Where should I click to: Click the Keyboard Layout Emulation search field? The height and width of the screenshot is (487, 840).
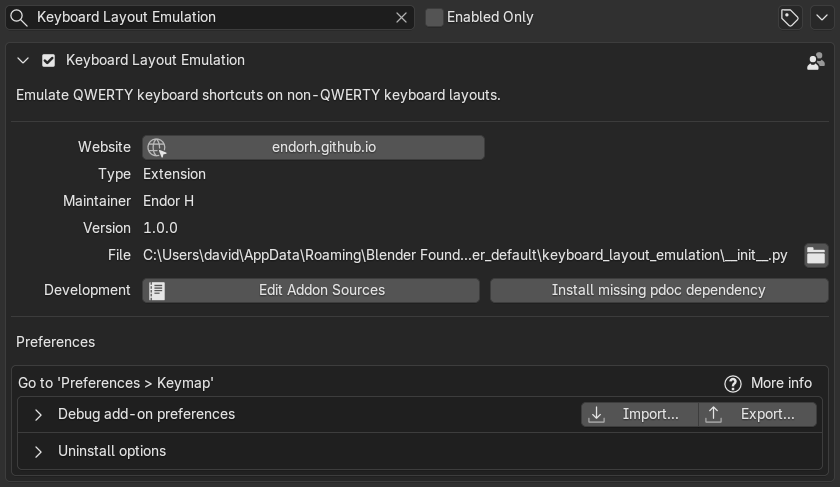pos(209,18)
